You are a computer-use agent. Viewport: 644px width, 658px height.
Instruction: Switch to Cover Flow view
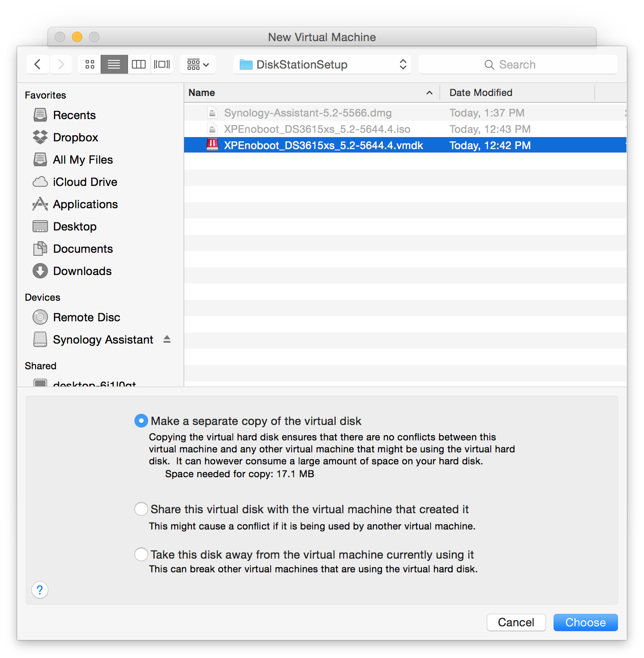[x=162, y=64]
